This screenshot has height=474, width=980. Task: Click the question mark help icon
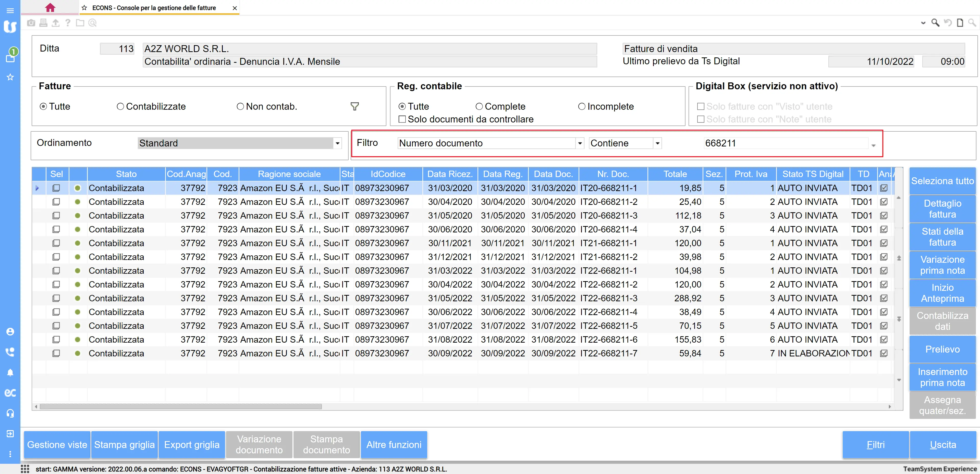(68, 23)
